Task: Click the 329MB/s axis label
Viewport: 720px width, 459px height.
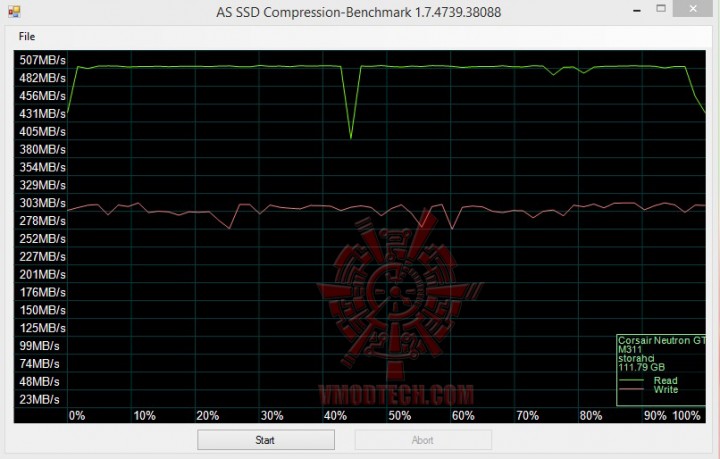Action: [42, 185]
